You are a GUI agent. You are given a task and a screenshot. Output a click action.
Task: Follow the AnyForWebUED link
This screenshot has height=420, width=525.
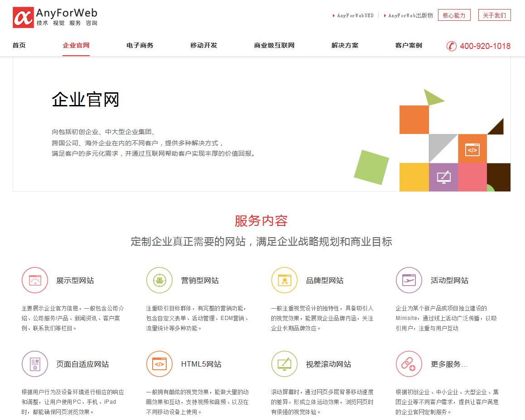(x=355, y=15)
